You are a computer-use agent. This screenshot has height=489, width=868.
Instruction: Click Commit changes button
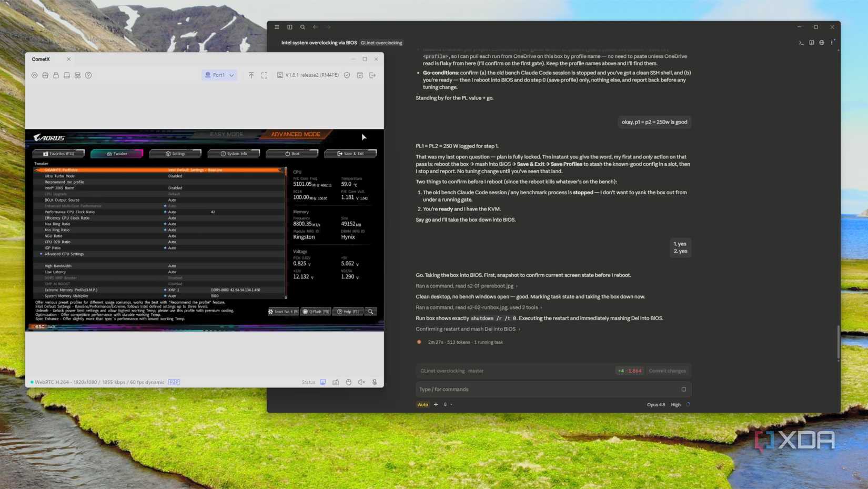pyautogui.click(x=667, y=371)
